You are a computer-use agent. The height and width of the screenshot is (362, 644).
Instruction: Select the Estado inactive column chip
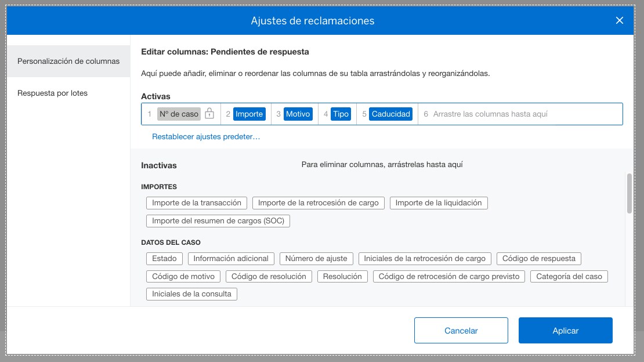[x=165, y=258]
